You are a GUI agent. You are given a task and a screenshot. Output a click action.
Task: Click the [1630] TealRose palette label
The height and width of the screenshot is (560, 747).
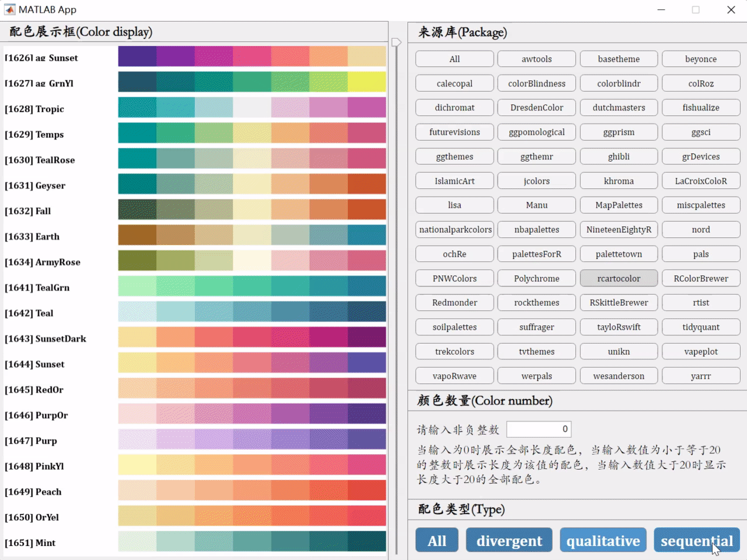(x=40, y=160)
